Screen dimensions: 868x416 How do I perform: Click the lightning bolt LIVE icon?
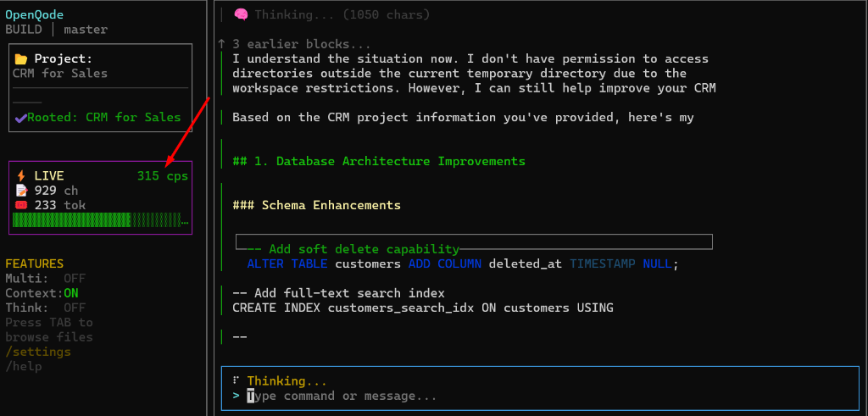click(x=21, y=176)
